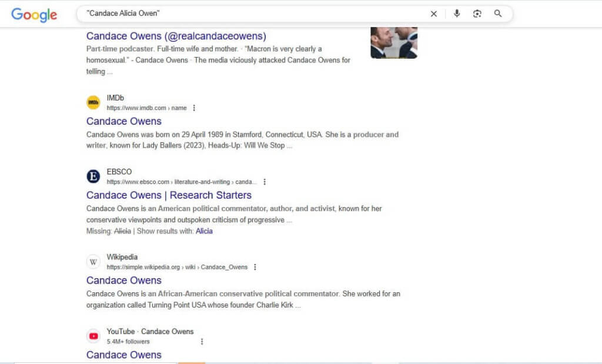
Task: Open more options for IMDb result
Action: coord(194,108)
